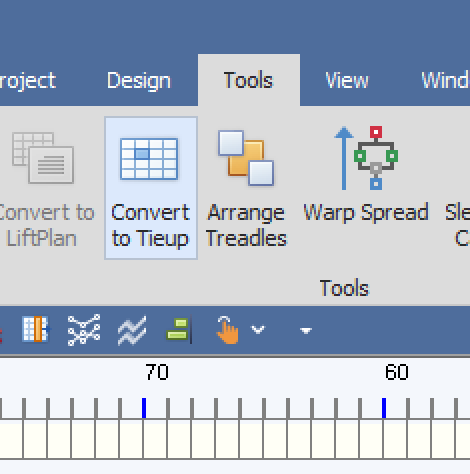Click the blue ruler marker at 60
This screenshot has width=470, height=474.
[384, 408]
